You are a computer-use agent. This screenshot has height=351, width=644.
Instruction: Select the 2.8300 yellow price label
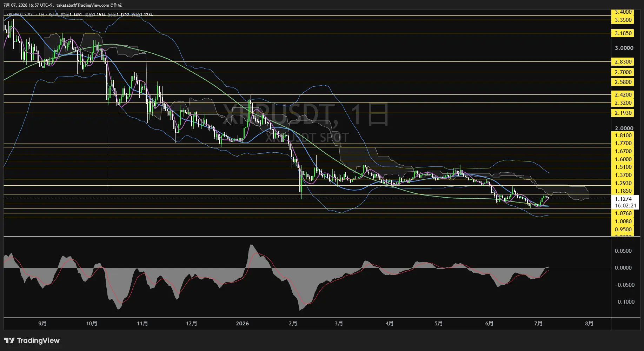tap(623, 62)
